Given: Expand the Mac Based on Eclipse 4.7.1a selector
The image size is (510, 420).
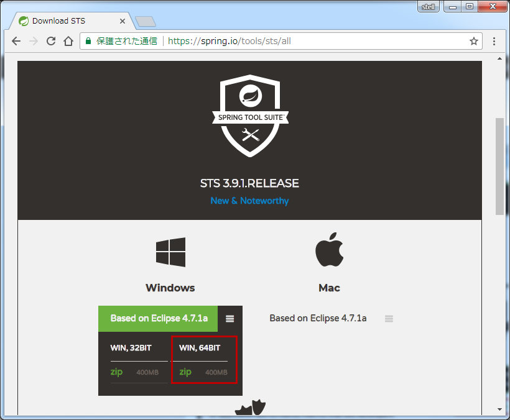Looking at the screenshot, I should click(318, 318).
